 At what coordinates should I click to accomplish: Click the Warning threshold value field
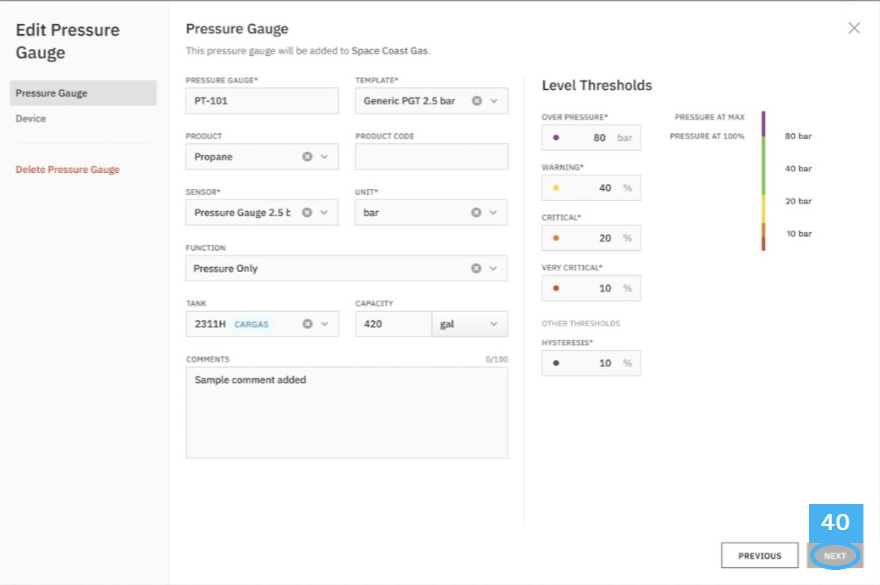pos(591,188)
